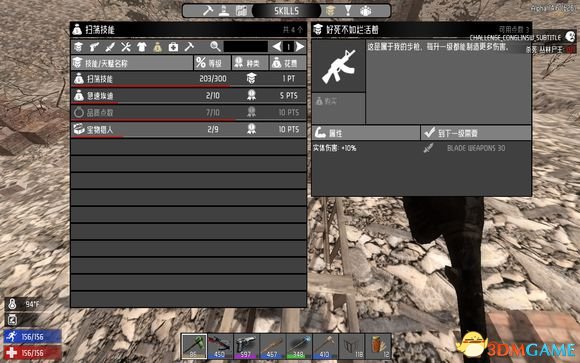Sort by the skill/perk name column header
This screenshot has width=580, height=363.
[132, 63]
